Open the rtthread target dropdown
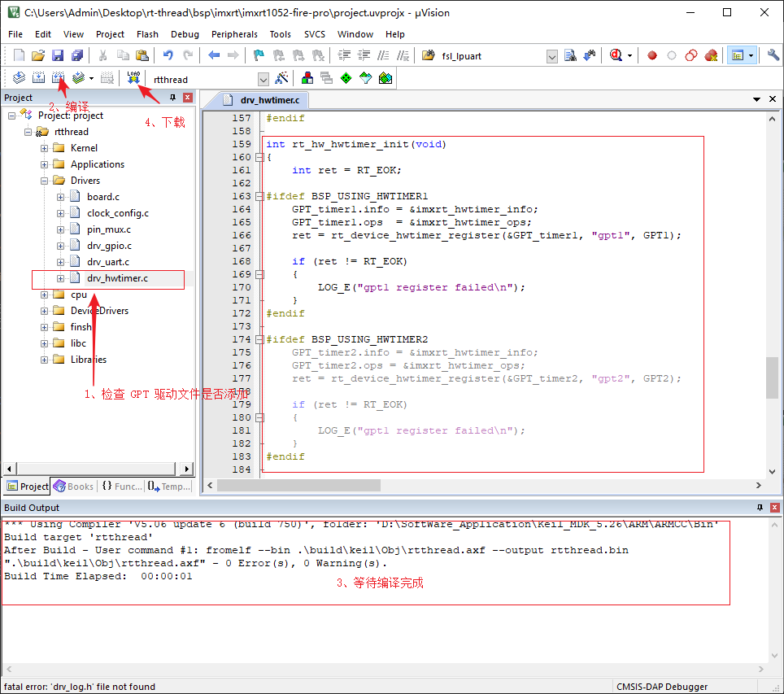The height and width of the screenshot is (694, 784). (263, 79)
